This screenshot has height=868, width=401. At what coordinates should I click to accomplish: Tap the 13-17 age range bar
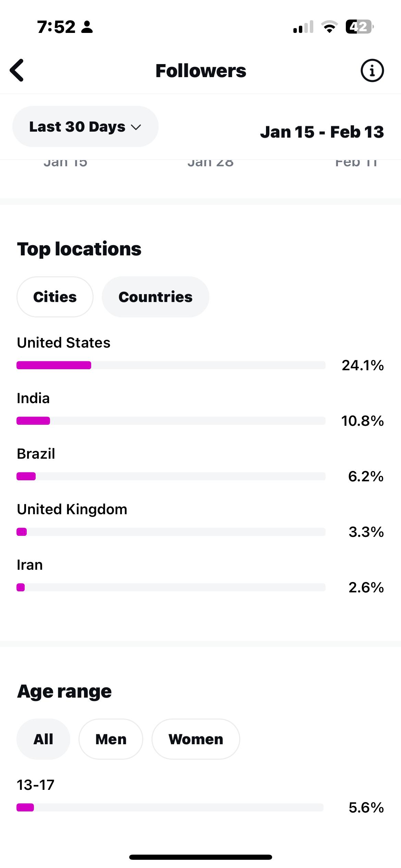click(x=170, y=807)
